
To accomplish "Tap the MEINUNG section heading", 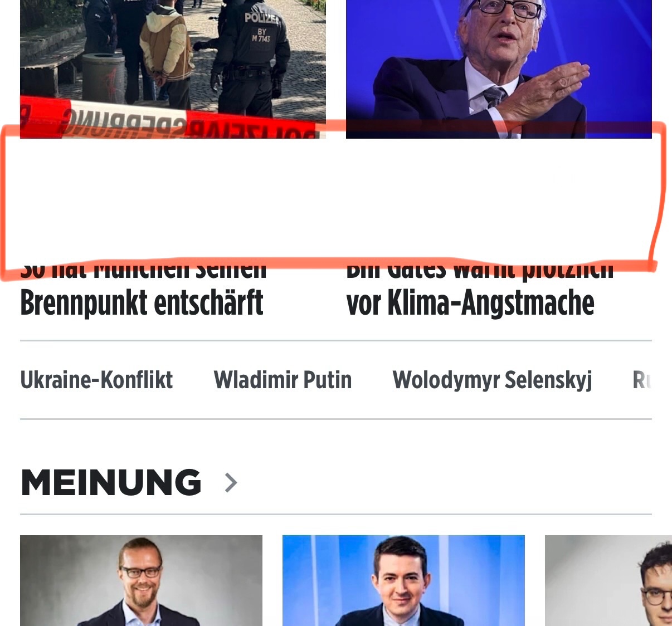I will click(111, 482).
